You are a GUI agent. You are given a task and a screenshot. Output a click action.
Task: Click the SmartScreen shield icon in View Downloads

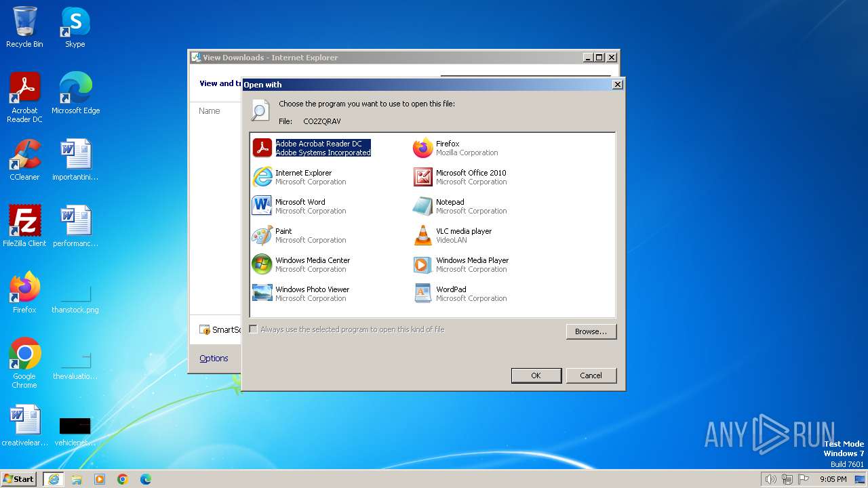point(205,330)
